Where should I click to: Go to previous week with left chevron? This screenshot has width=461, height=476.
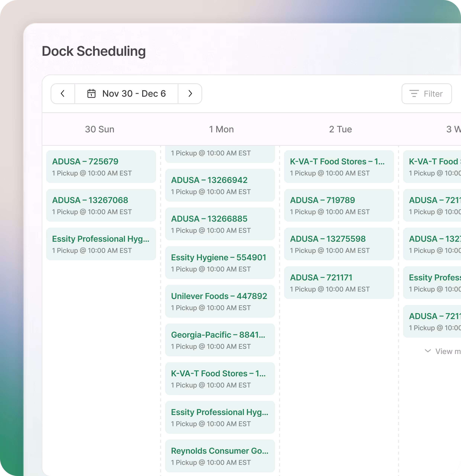63,94
